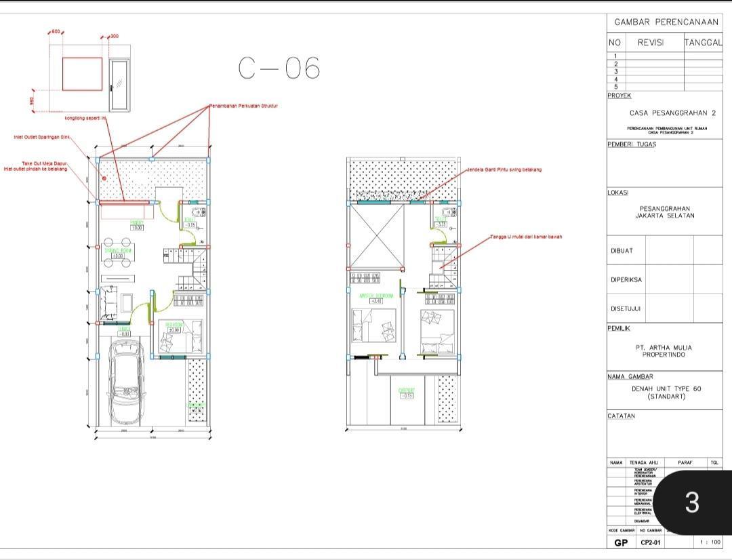Viewport: 732px width, 560px height.
Task: Click the C-06 drawing title
Action: tap(279, 68)
